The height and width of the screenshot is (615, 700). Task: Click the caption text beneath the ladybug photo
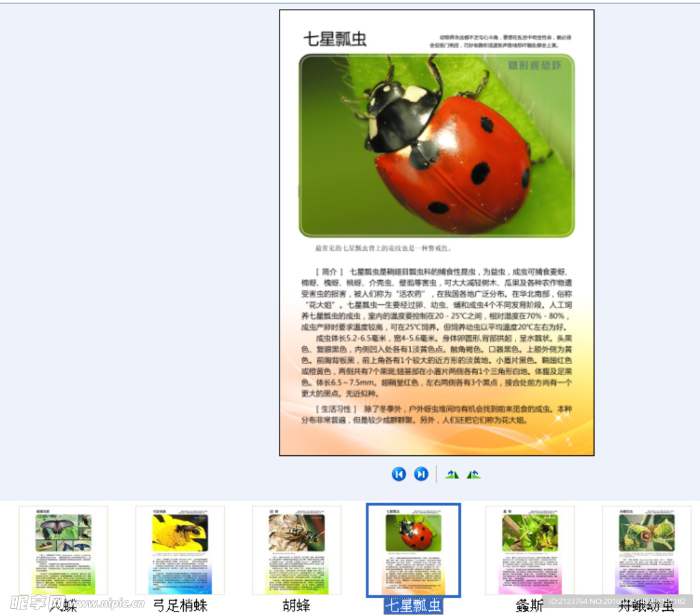point(383,248)
